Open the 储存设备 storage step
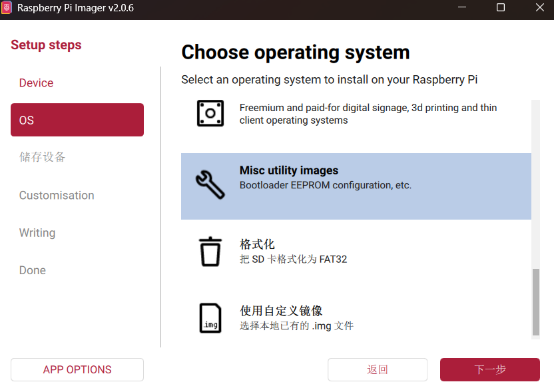The image size is (554, 392). point(43,157)
